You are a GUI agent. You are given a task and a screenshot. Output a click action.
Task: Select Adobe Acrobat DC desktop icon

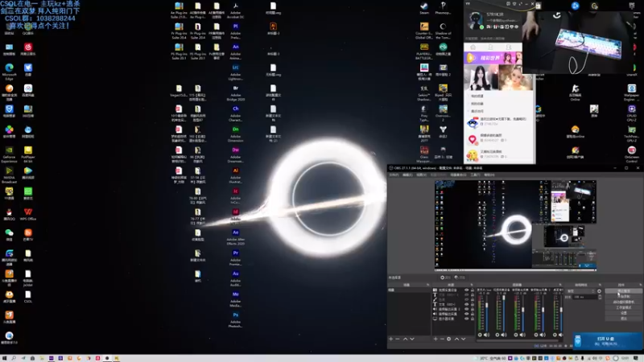coord(235,10)
